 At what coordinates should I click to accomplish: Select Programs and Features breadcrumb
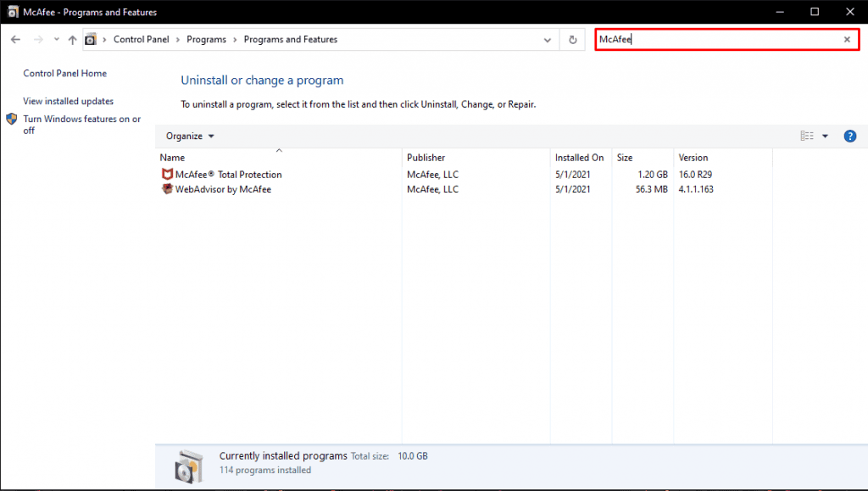[x=291, y=39]
